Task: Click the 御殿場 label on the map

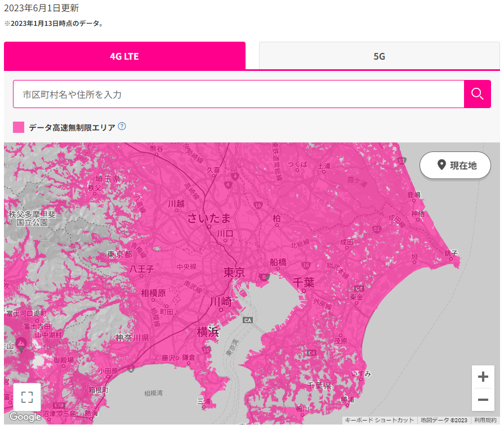Action: click(64, 360)
